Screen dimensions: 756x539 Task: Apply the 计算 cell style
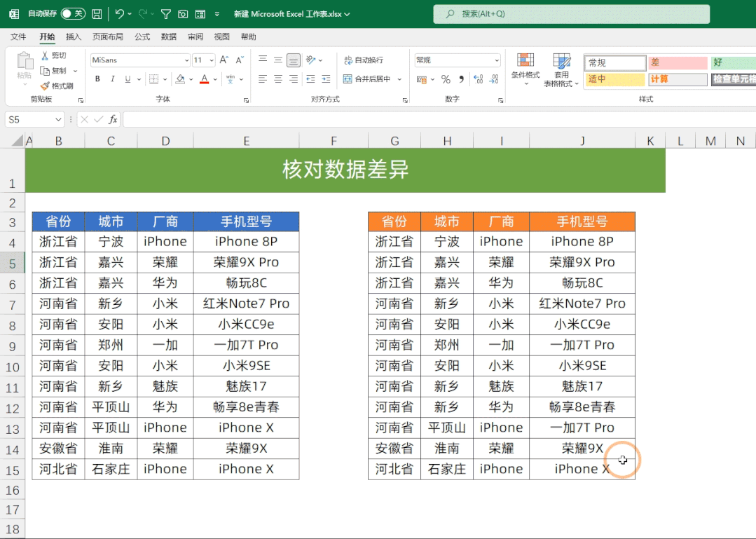point(678,79)
